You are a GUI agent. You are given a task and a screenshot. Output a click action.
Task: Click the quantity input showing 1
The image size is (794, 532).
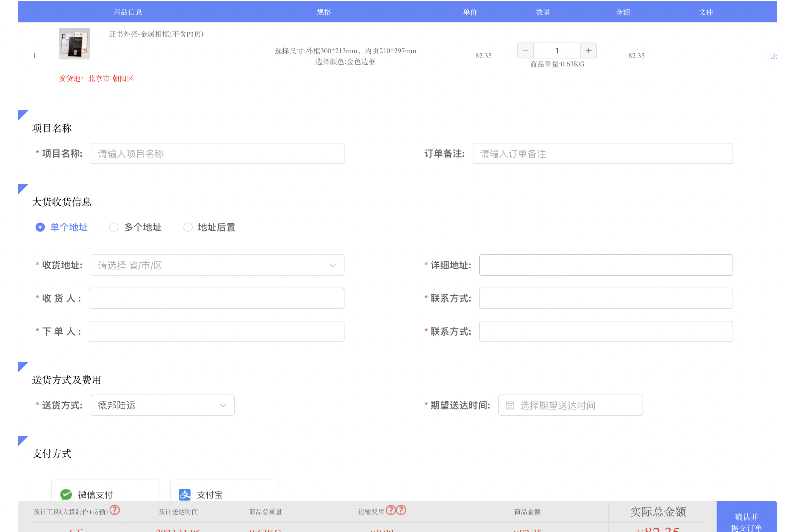pyautogui.click(x=557, y=50)
